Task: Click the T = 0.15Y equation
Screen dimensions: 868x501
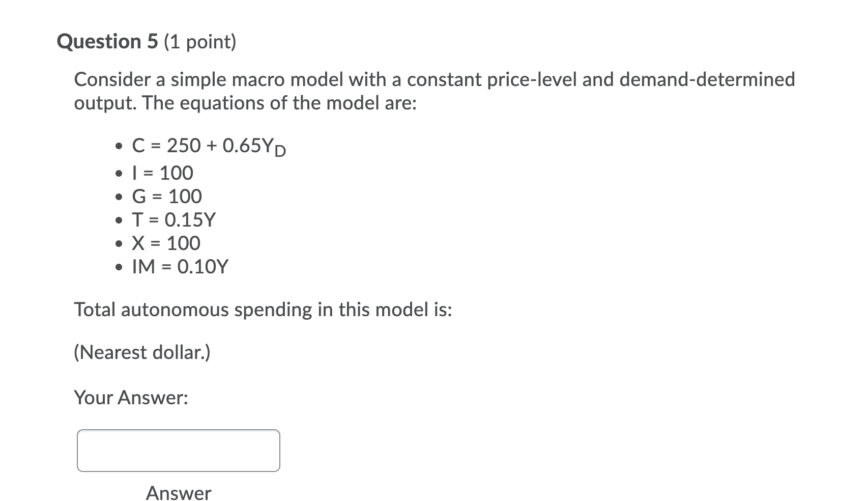Action: [x=172, y=219]
